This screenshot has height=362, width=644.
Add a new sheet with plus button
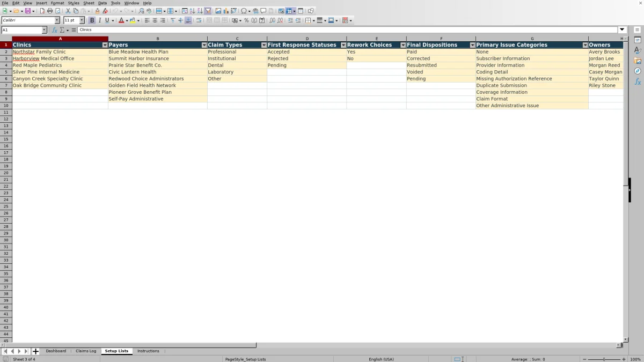pos(36,351)
